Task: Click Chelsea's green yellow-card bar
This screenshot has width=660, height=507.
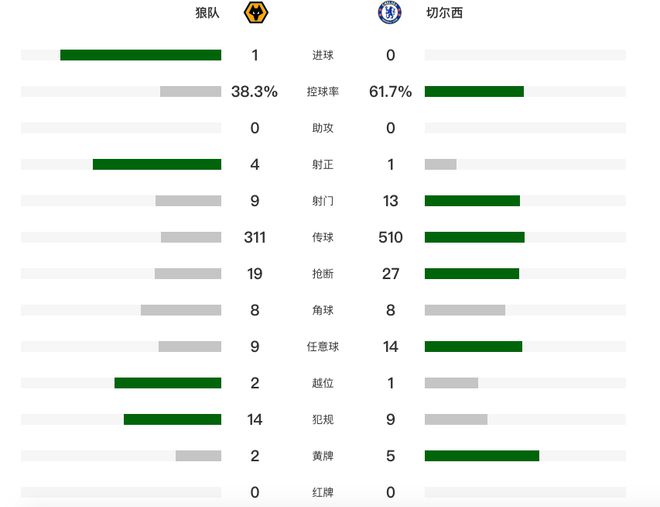Action: 482,456
